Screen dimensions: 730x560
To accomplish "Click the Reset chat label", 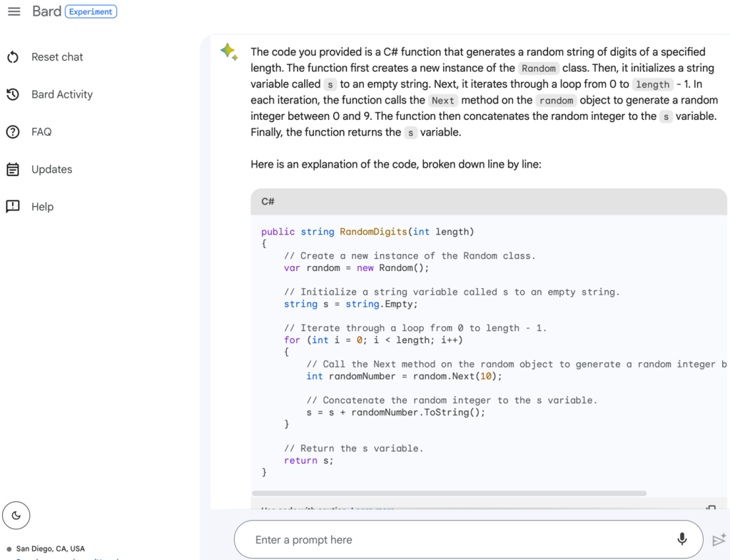I will (x=57, y=57).
